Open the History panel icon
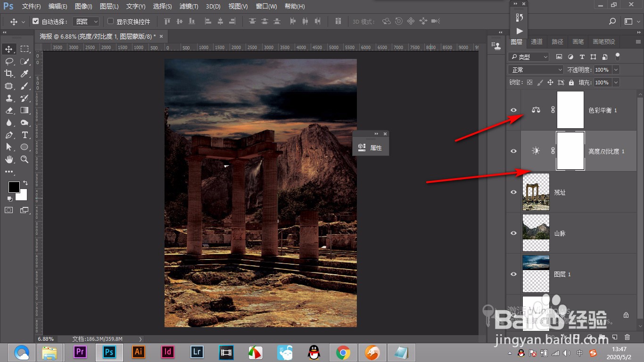This screenshot has width=644, height=362. click(x=519, y=17)
